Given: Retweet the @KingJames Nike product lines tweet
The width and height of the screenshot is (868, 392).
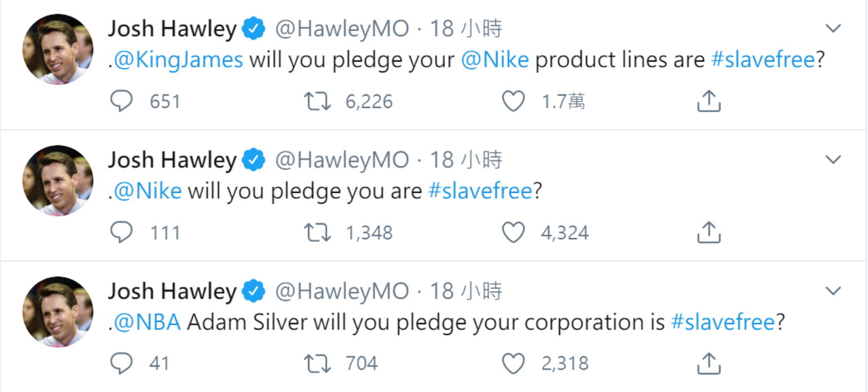Looking at the screenshot, I should coord(317,102).
